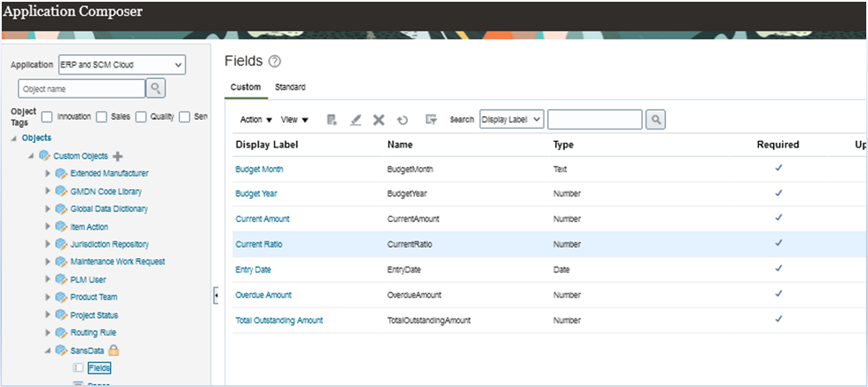Open the Total Outstanding Amount field link
868x387 pixels.
279,320
